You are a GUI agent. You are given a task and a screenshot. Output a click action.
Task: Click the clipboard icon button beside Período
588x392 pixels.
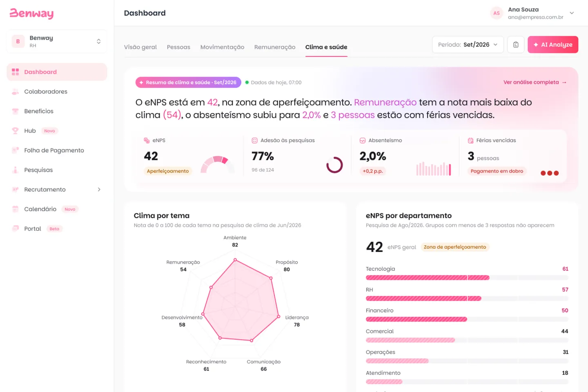pos(516,44)
